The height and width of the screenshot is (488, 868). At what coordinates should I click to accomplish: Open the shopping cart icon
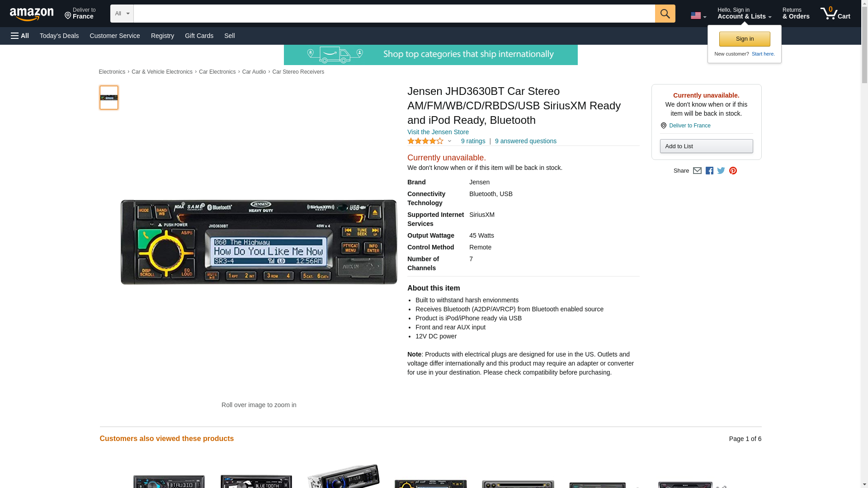point(835,14)
